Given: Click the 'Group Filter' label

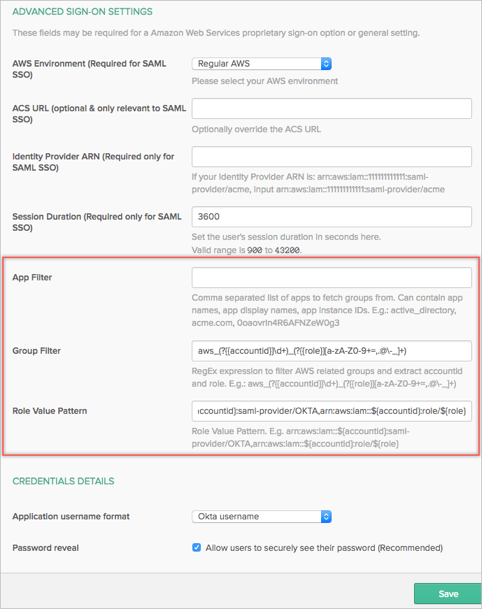Looking at the screenshot, I should pos(37,351).
